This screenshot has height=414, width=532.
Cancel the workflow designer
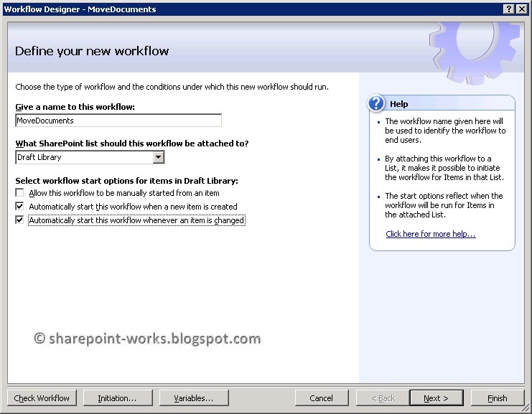pyautogui.click(x=322, y=397)
